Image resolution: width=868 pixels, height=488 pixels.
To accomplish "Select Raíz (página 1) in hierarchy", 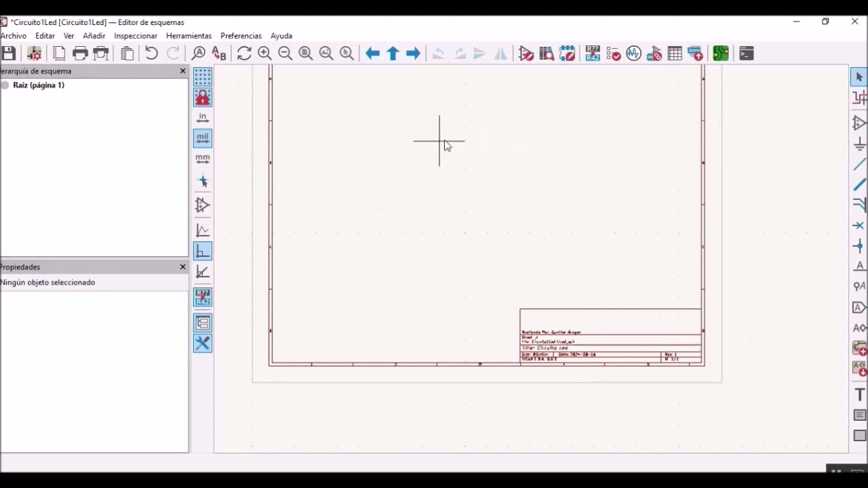I will 39,85.
